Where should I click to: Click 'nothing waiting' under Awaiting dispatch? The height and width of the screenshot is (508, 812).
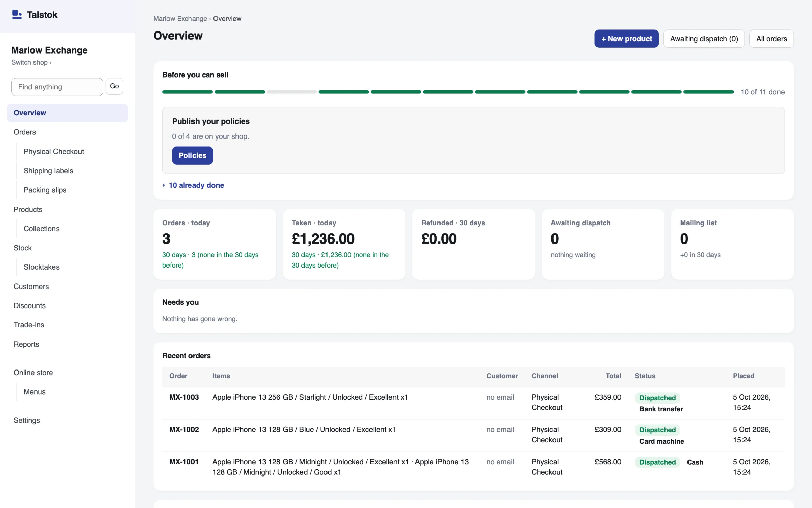[x=573, y=255]
